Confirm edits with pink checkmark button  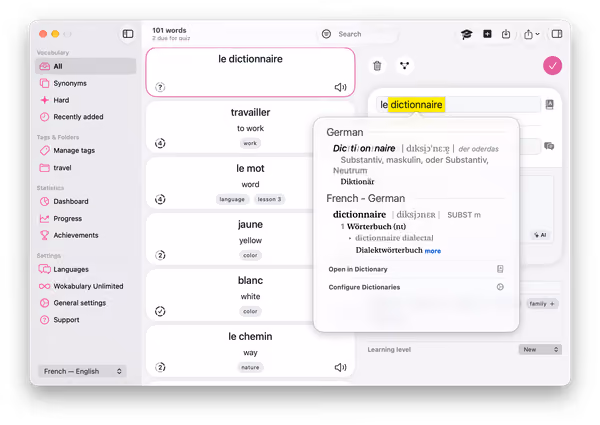(x=552, y=66)
